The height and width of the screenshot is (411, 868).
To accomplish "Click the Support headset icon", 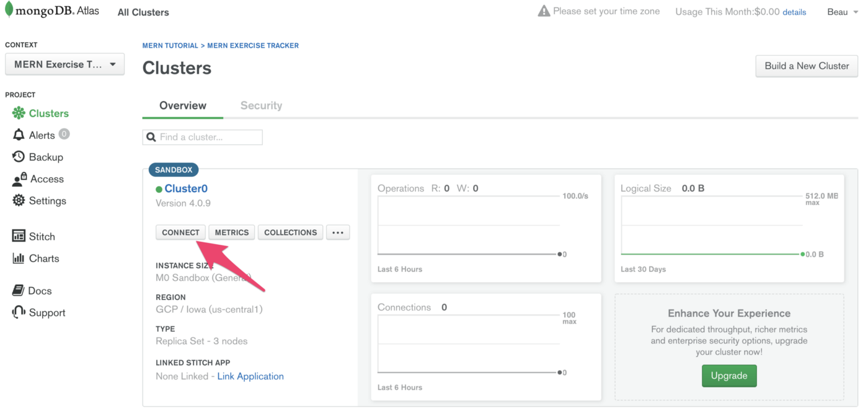I will [19, 312].
